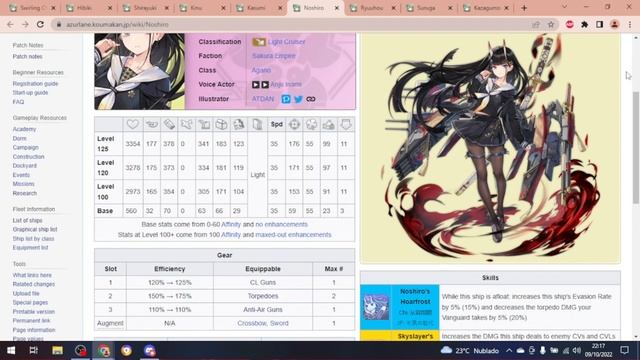
Task: Open File Explorer from taskbar
Action: 57,350
